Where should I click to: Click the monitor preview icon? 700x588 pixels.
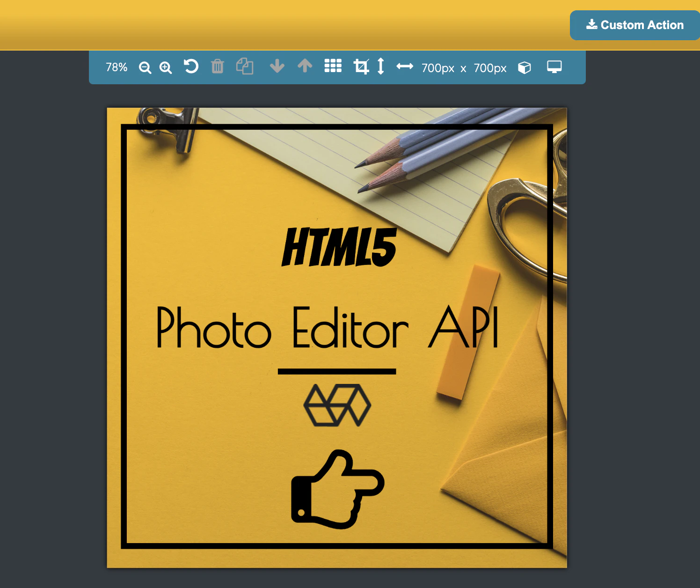coord(554,67)
